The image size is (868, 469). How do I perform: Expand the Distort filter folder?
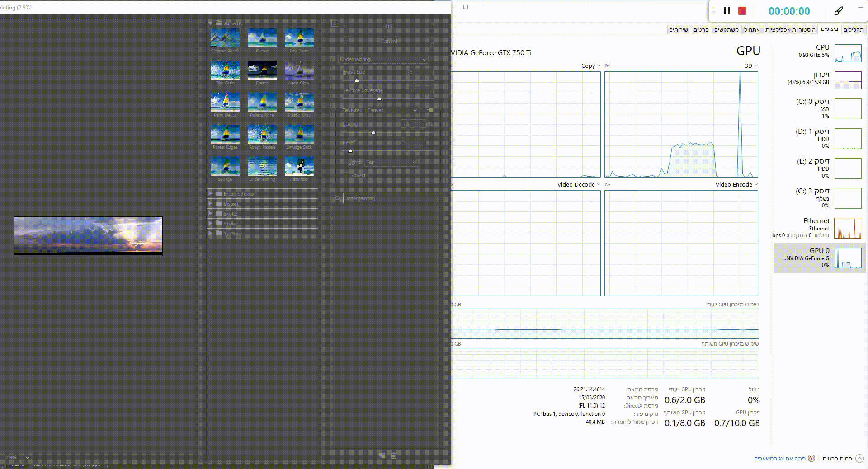(210, 203)
